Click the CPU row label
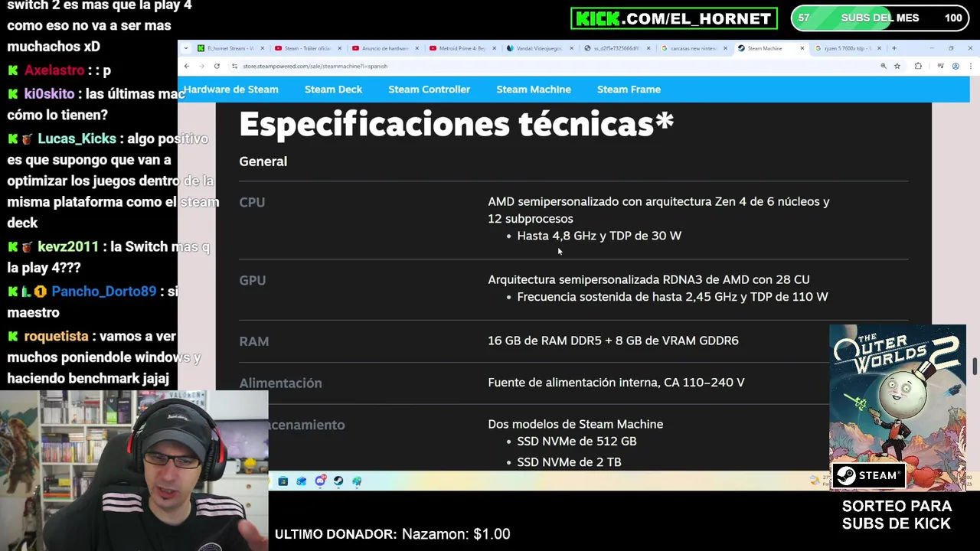 pos(252,202)
